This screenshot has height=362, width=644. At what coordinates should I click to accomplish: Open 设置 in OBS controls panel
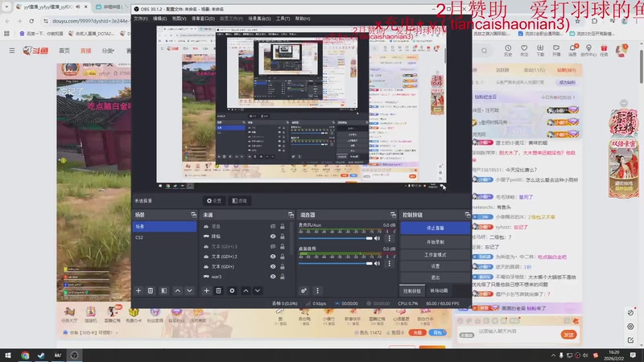click(435, 266)
